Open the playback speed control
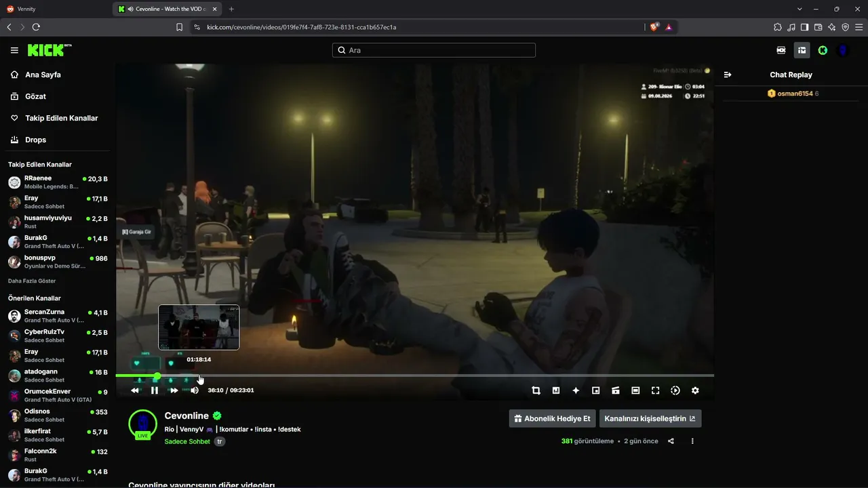 (x=675, y=390)
